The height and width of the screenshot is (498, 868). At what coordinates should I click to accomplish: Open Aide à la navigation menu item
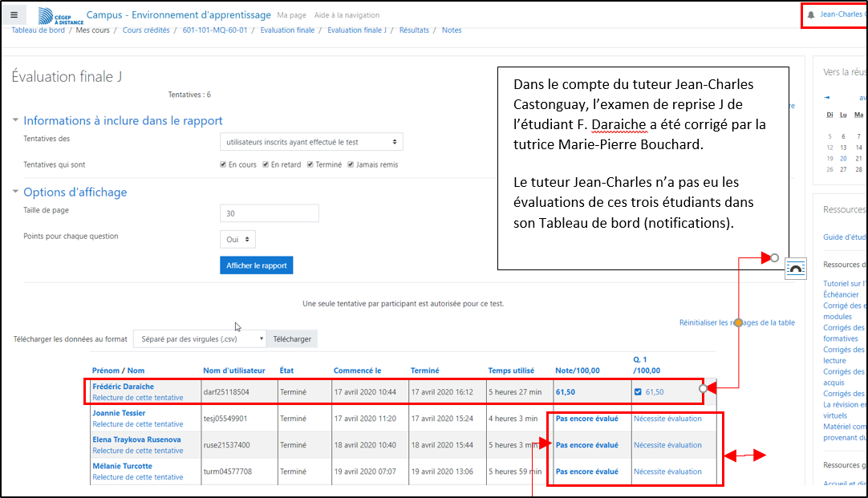click(x=347, y=15)
